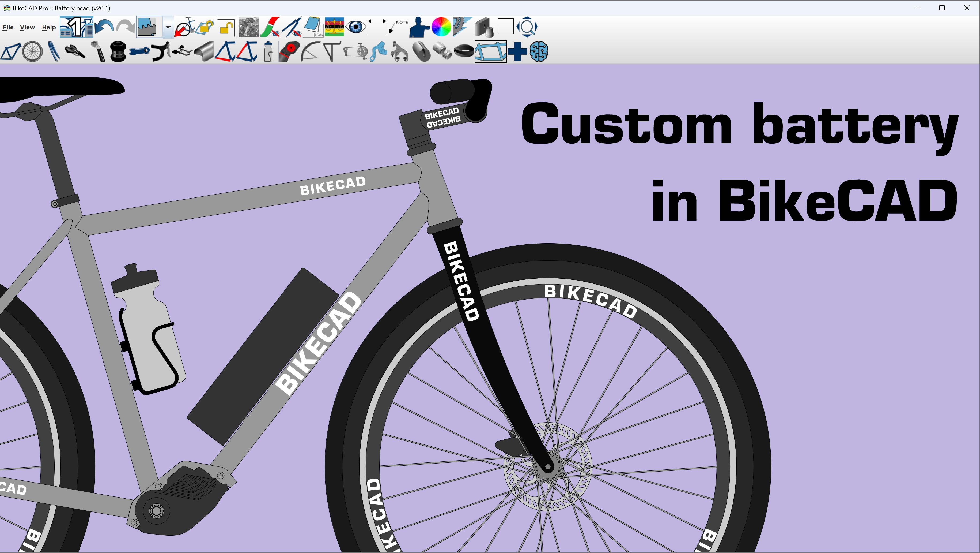Click the front disc brake rotor
980x553 pixels.
pos(548,466)
